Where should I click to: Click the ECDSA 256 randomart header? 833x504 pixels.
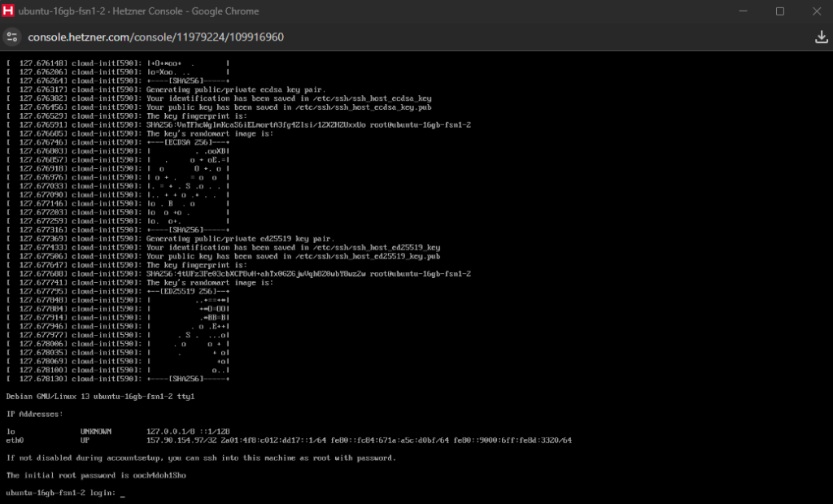coord(189,142)
